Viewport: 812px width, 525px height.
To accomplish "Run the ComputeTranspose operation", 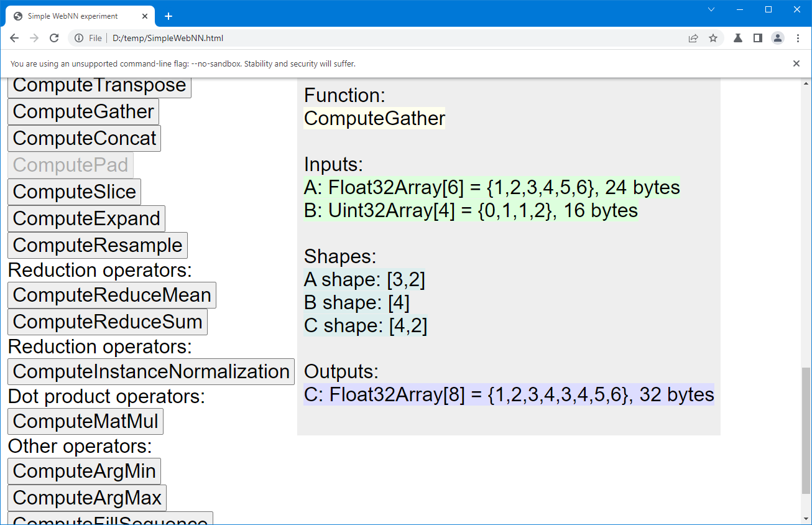I will point(99,85).
